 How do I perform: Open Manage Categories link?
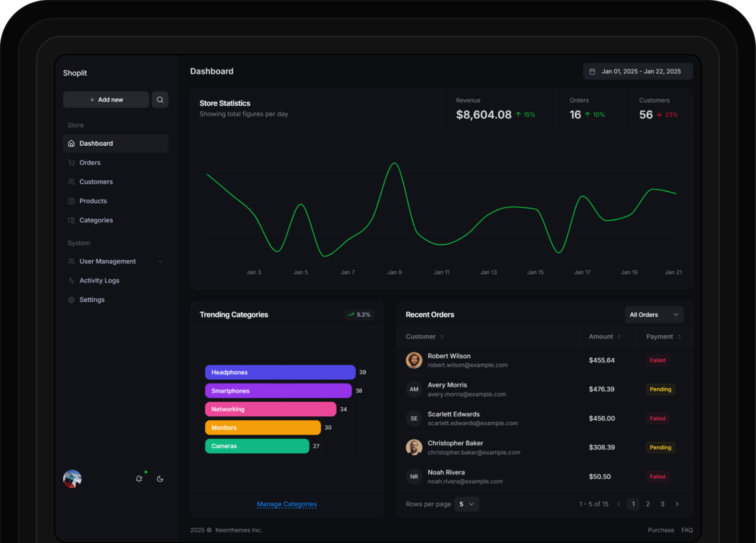coord(287,504)
